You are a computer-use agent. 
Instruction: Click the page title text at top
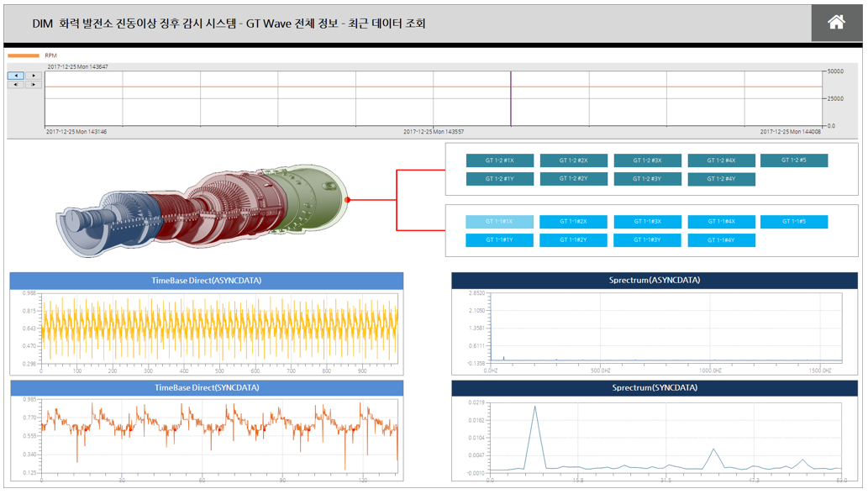(x=229, y=24)
